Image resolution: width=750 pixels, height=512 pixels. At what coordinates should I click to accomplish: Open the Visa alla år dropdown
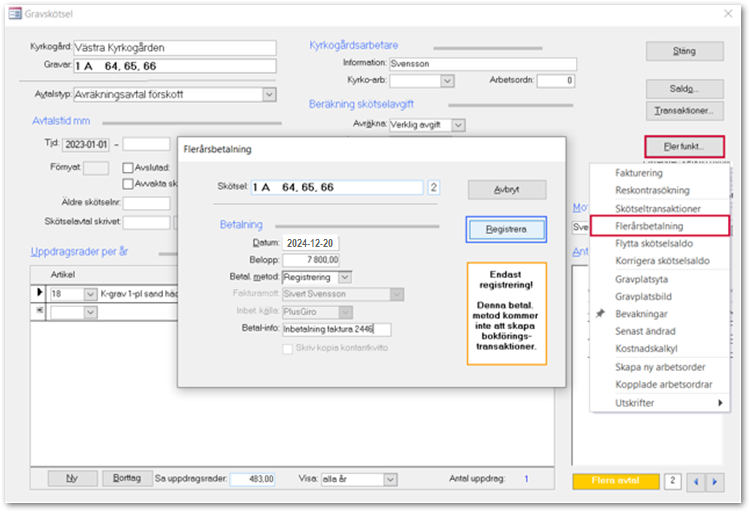[390, 479]
